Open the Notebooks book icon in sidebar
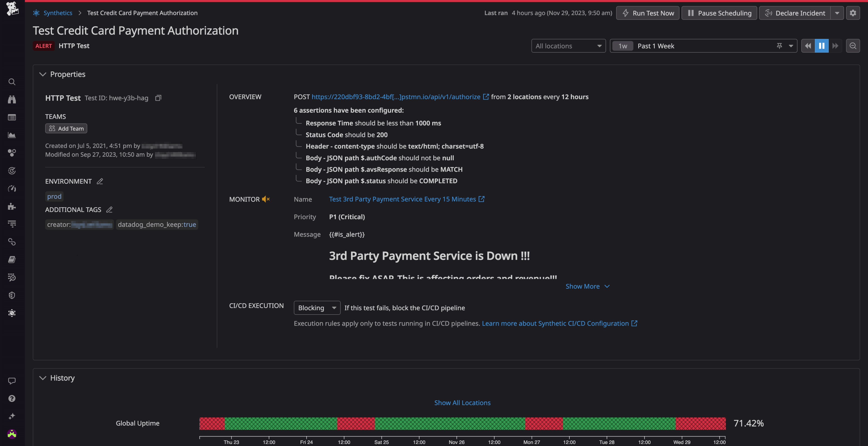Viewport: 868px width, 446px height. point(12,259)
